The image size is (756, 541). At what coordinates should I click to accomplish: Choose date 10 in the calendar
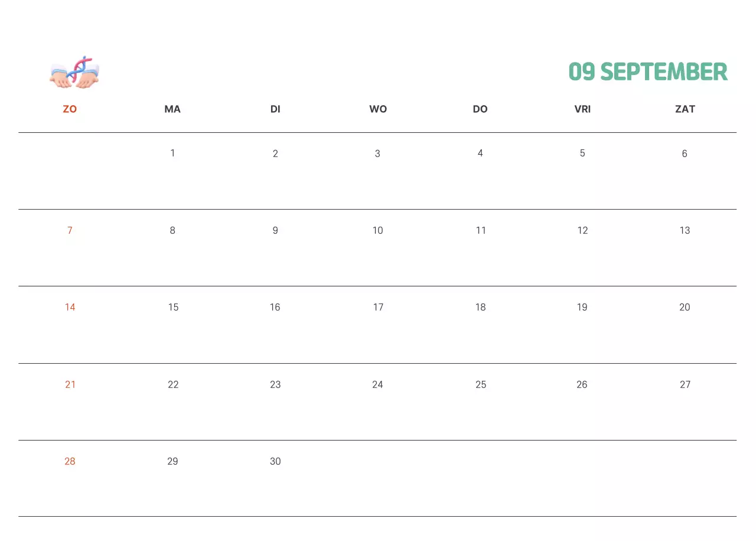click(x=378, y=230)
